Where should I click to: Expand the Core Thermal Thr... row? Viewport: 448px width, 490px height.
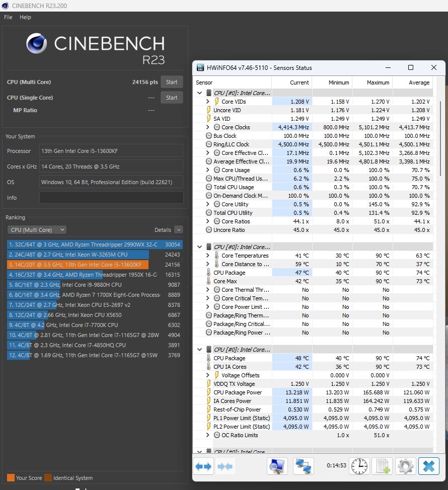207,290
